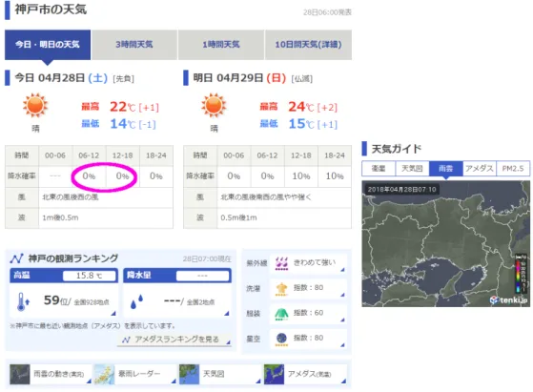Click the 59位 ranking value
The width and height of the screenshot is (533, 392).
coord(56,300)
